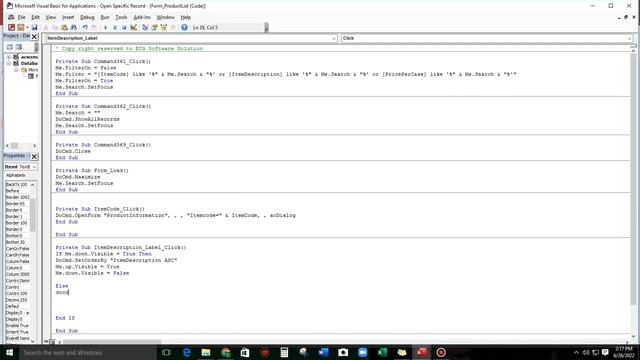Open Find with the binoculars icon
Image resolution: width=640 pixels, height=360 pixels.
click(x=73, y=27)
